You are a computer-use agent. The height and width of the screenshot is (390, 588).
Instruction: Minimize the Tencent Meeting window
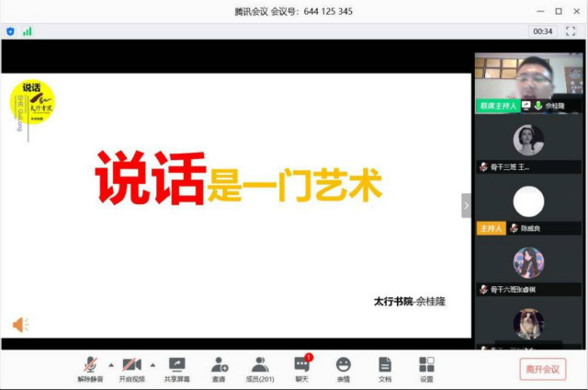point(540,11)
